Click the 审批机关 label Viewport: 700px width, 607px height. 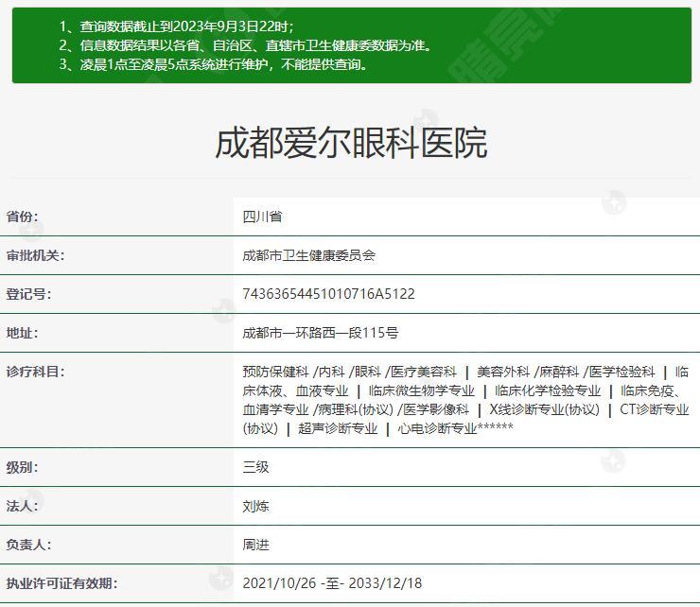coord(35,255)
